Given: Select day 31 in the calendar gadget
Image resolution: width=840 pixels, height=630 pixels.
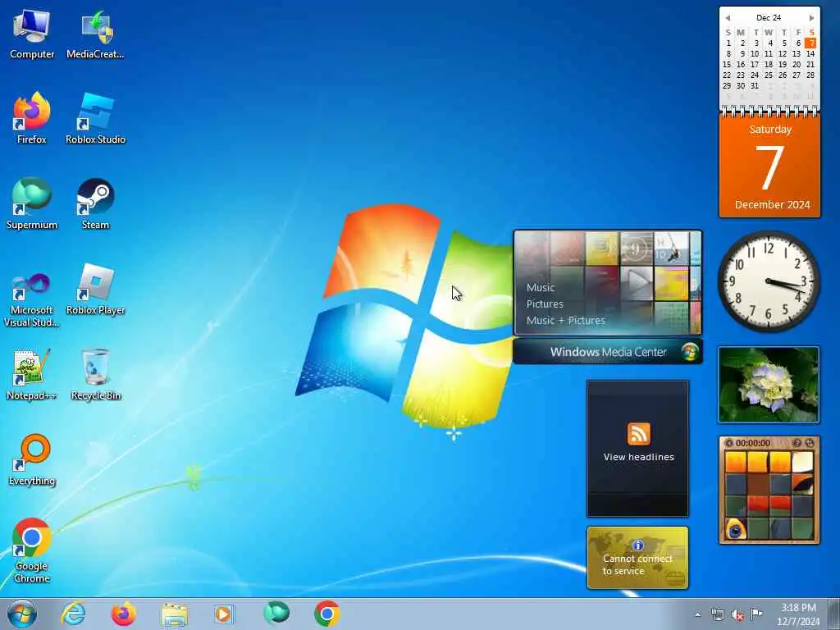Looking at the screenshot, I should tap(755, 85).
